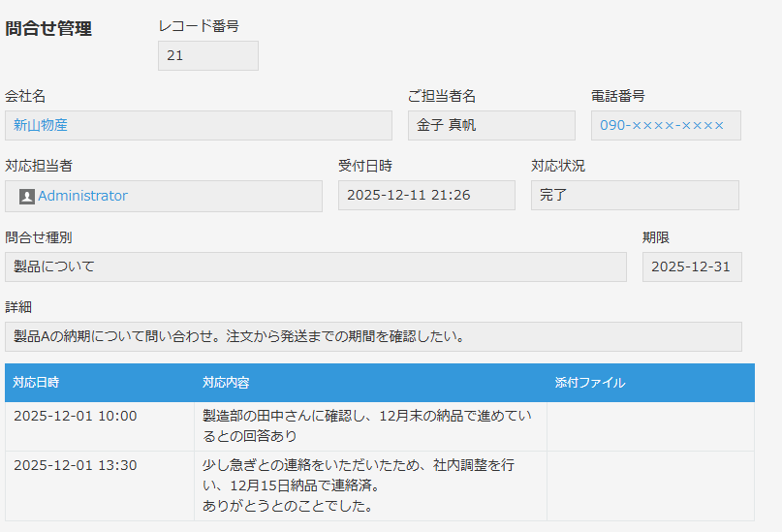Select the 問合せ種別 field 製品について
Viewport: 782px width, 532px height.
pyautogui.click(x=315, y=266)
